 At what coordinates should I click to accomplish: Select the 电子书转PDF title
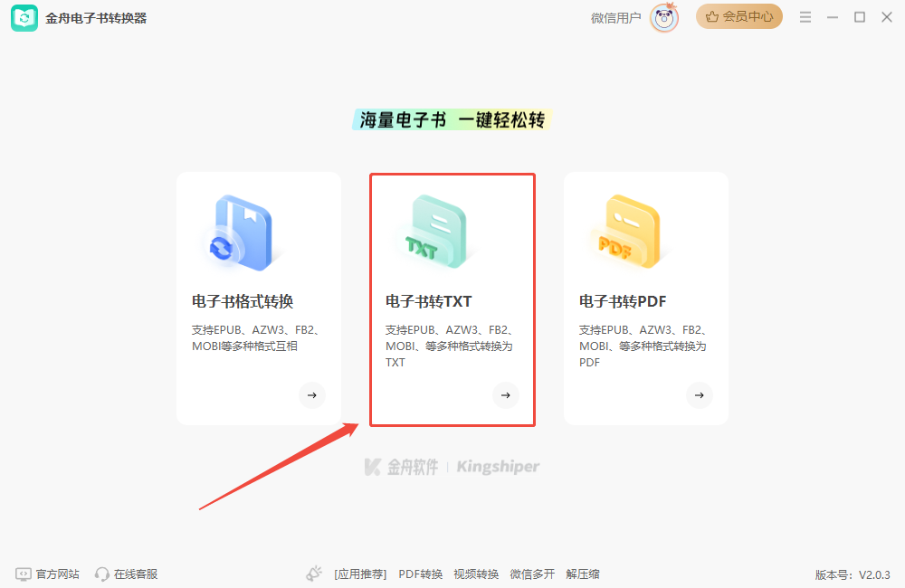[623, 301]
